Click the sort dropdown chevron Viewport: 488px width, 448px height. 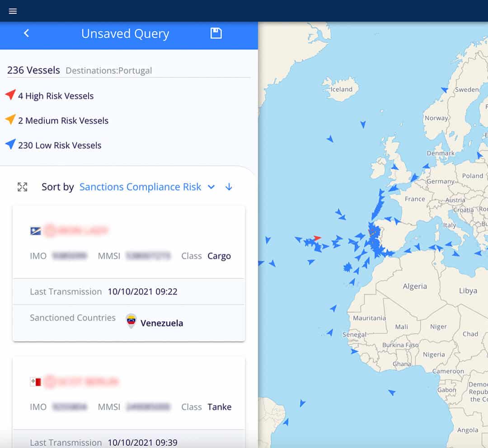(211, 187)
